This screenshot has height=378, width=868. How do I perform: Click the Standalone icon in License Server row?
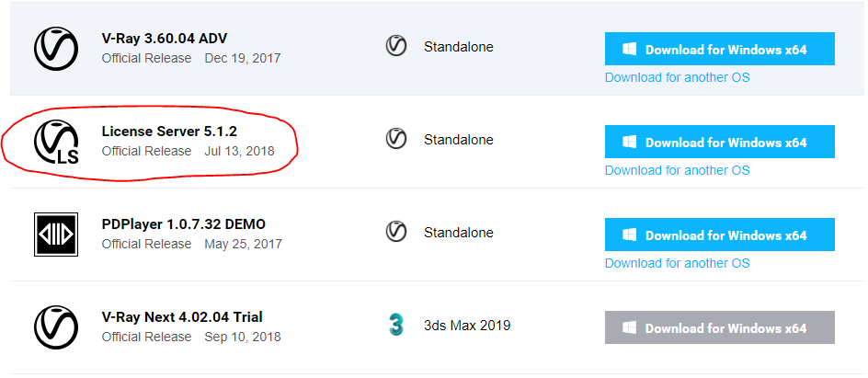tap(396, 140)
